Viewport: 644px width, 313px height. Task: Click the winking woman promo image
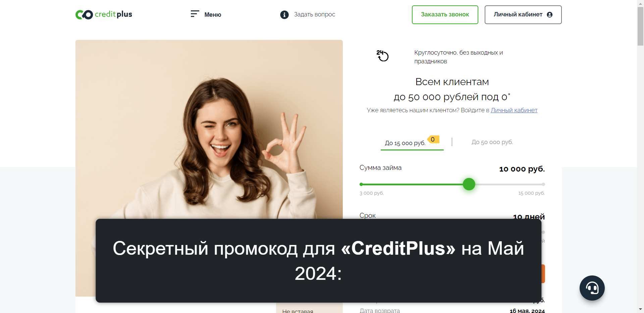[209, 129]
